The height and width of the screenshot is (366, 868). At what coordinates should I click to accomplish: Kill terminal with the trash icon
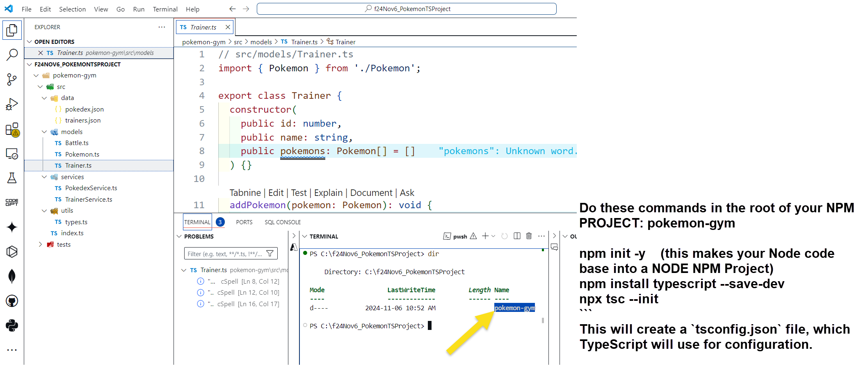tap(529, 236)
